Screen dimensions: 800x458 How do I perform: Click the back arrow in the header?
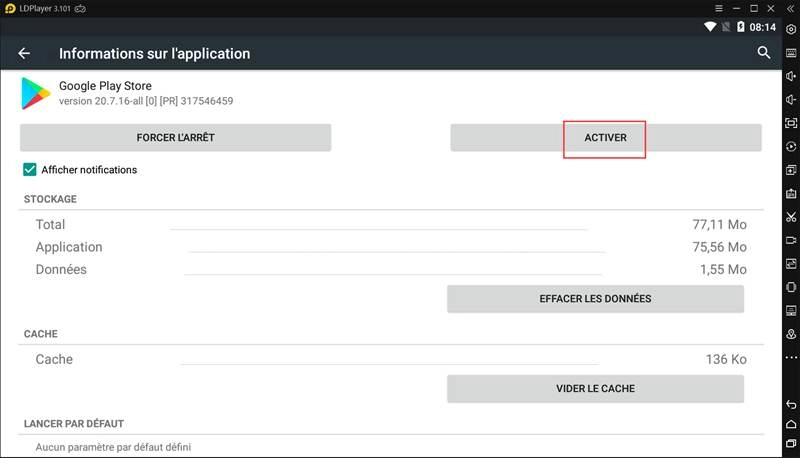pyautogui.click(x=24, y=53)
